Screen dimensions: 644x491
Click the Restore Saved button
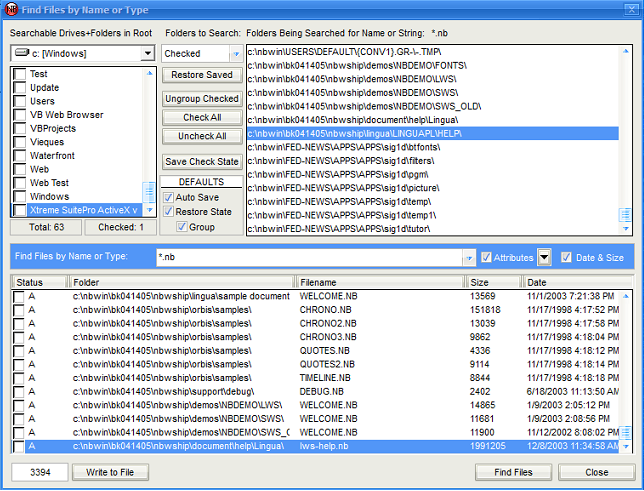201,75
